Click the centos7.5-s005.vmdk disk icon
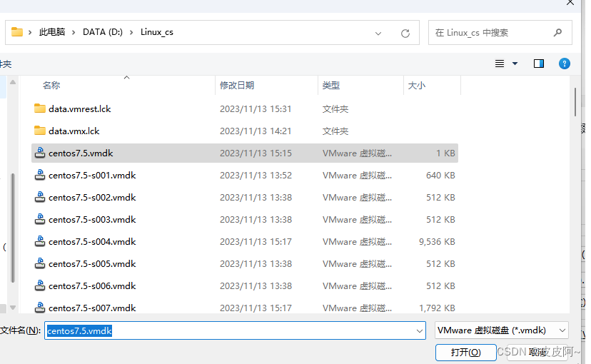 [x=39, y=263]
